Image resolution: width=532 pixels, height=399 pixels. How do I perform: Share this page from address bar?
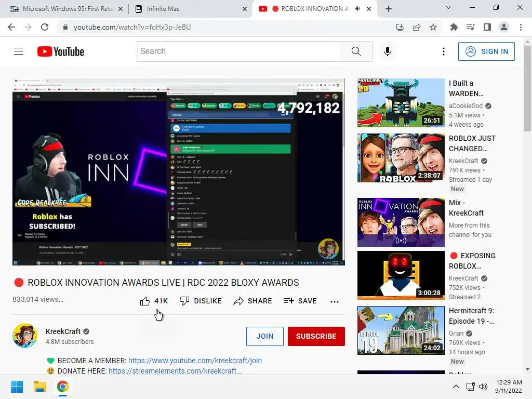417,27
